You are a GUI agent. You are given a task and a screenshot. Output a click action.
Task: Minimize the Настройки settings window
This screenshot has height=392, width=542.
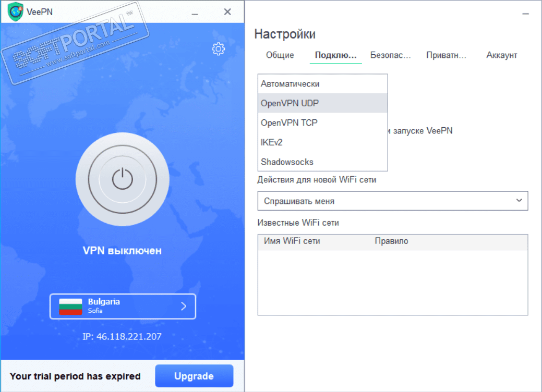[525, 14]
